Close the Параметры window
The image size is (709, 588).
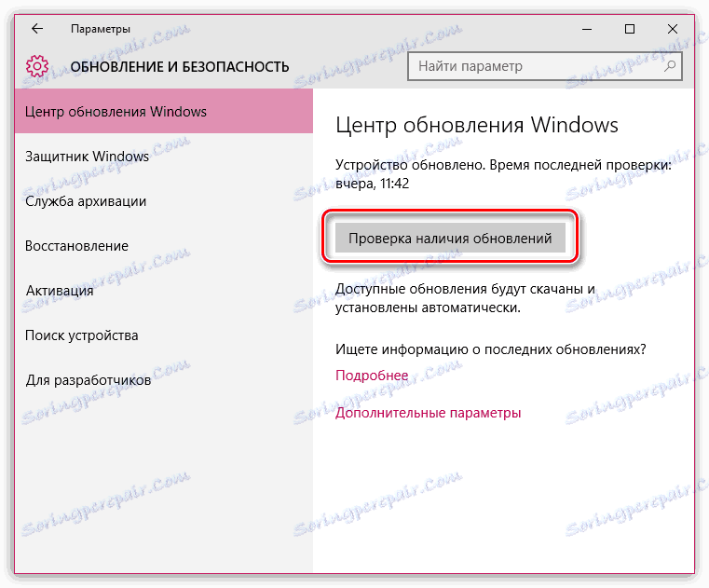[673, 29]
